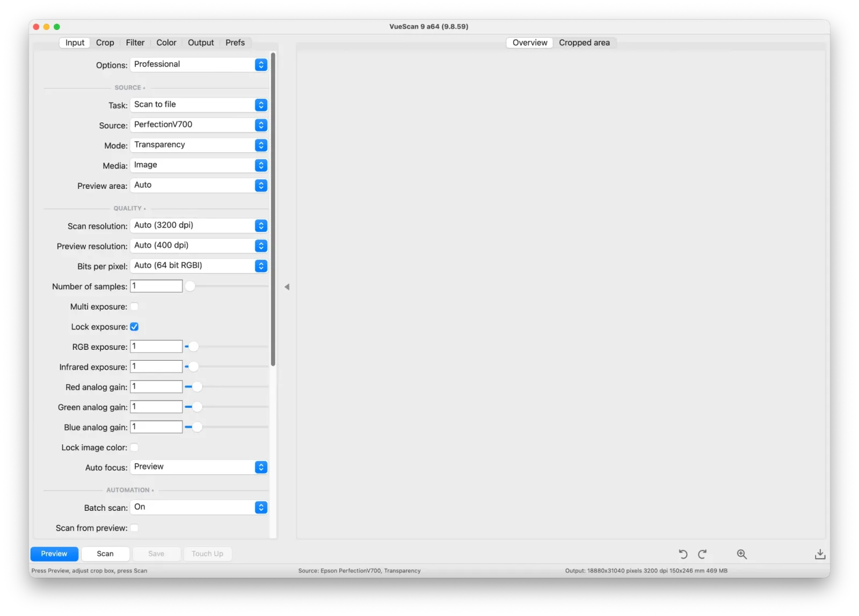
Task: Click the blue Preview button
Action: click(x=54, y=554)
